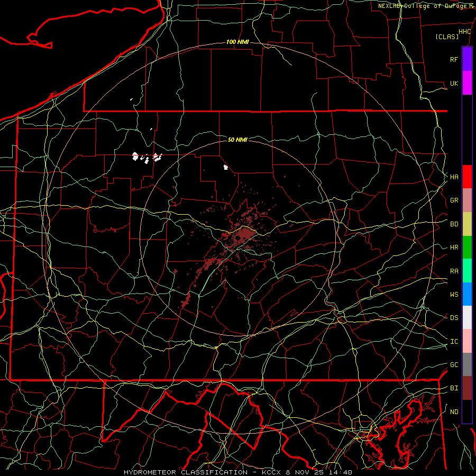The height and width of the screenshot is (476, 476).
Task: Click the "IC" legend label text
Action: [454, 342]
